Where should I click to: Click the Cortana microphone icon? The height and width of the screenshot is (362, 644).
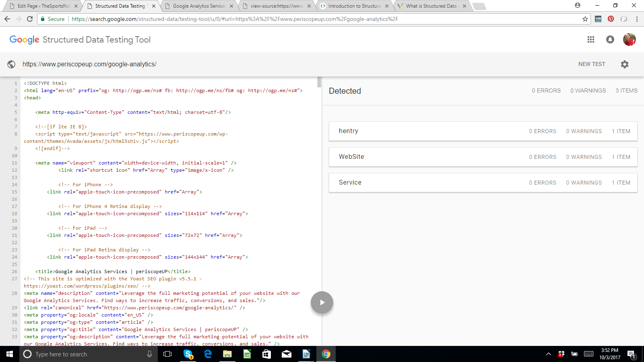pos(150,354)
